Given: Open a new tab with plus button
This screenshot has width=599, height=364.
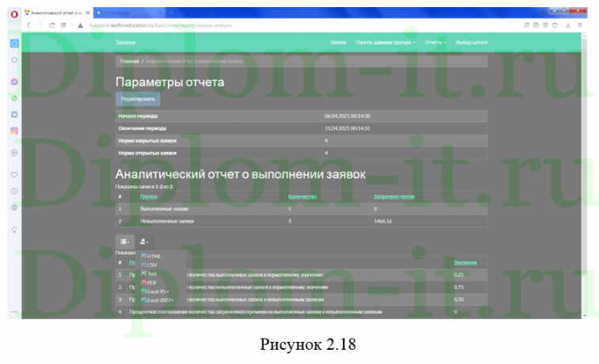Looking at the screenshot, I should [98, 13].
